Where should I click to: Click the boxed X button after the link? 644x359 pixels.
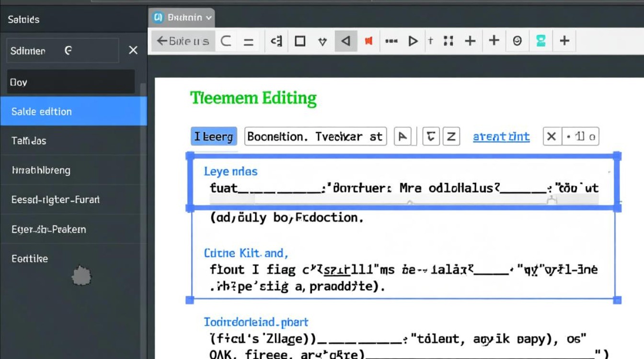tap(552, 137)
